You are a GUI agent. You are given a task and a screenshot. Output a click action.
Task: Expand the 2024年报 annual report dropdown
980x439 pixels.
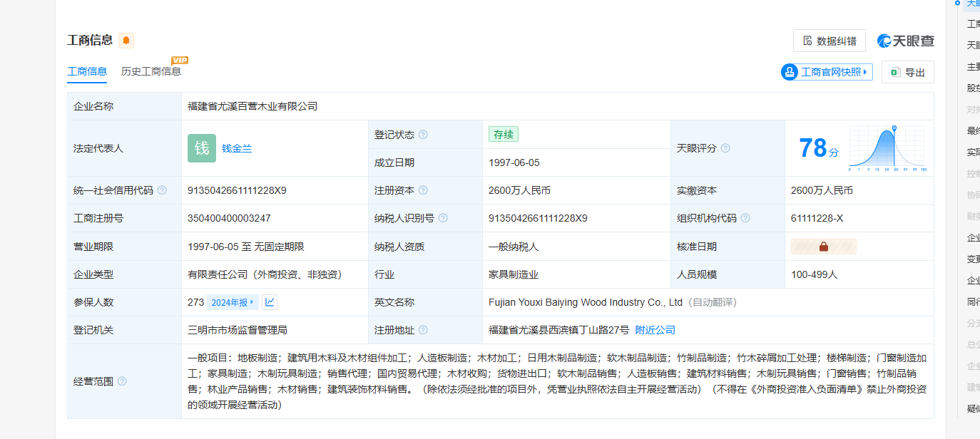pos(233,302)
